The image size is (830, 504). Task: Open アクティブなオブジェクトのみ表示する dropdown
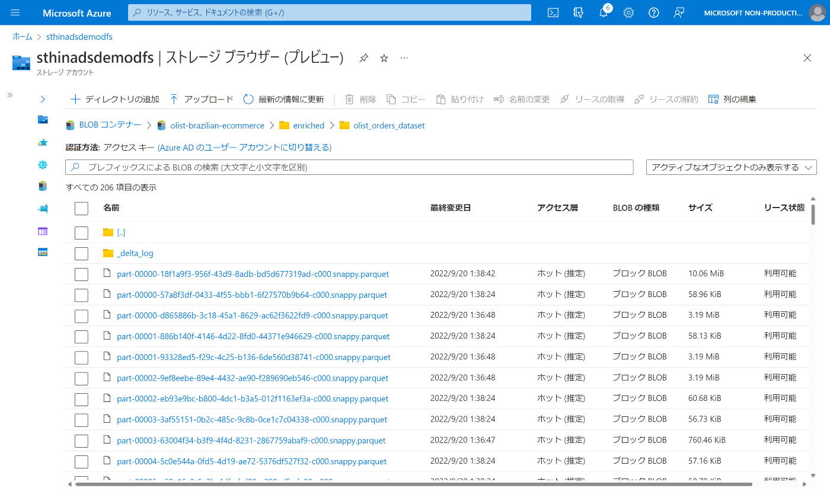click(732, 167)
